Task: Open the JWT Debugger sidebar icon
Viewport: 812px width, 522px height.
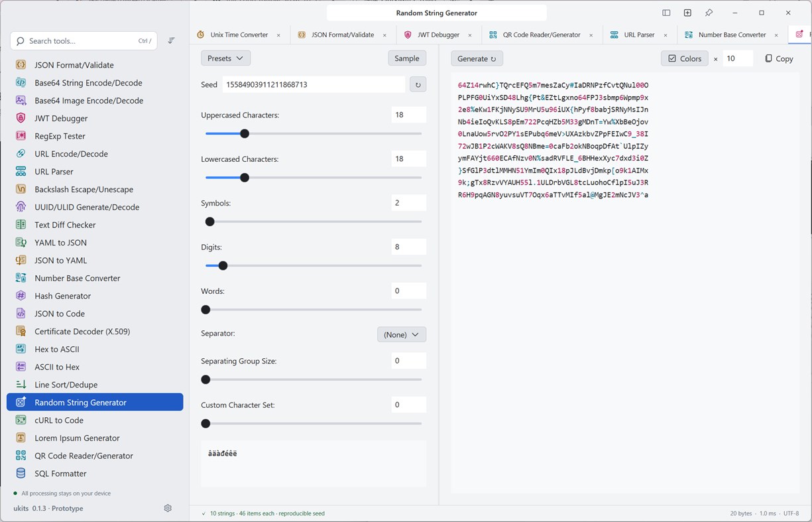Action: tap(21, 118)
